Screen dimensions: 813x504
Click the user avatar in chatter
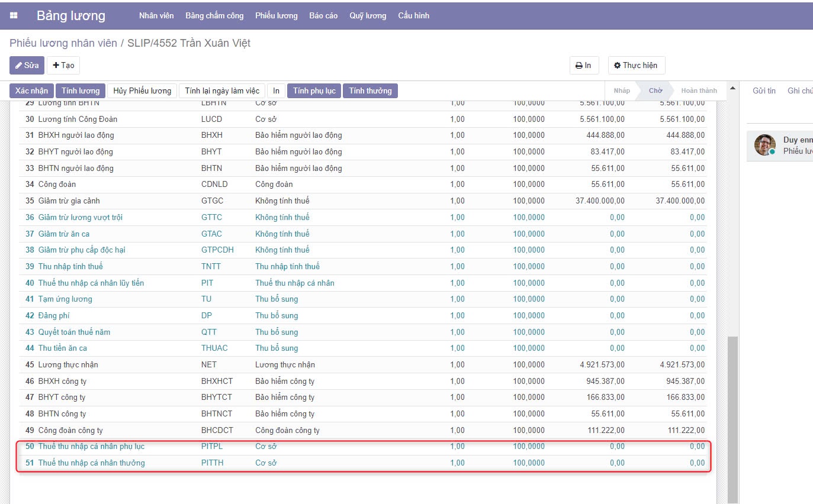[x=764, y=145]
